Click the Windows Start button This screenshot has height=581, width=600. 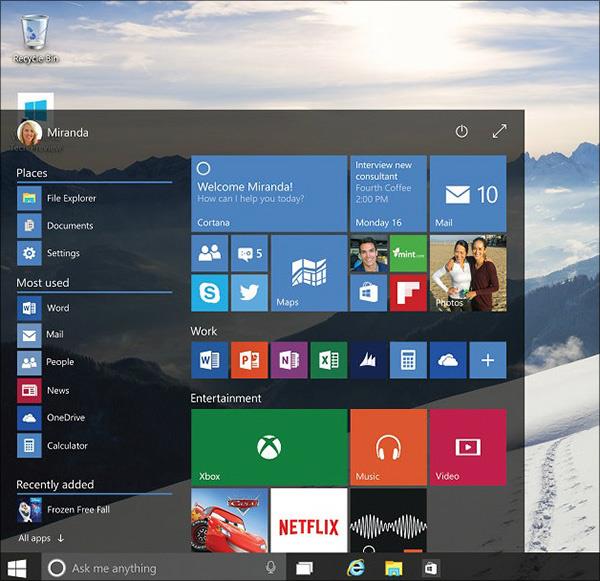click(x=20, y=568)
